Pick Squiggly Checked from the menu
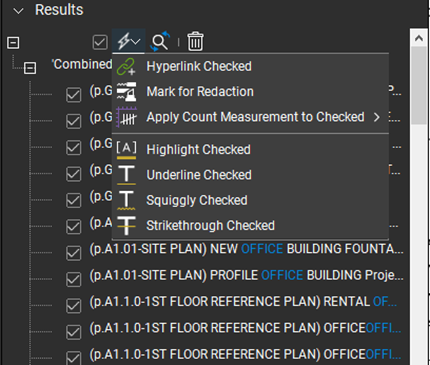 (x=251, y=200)
